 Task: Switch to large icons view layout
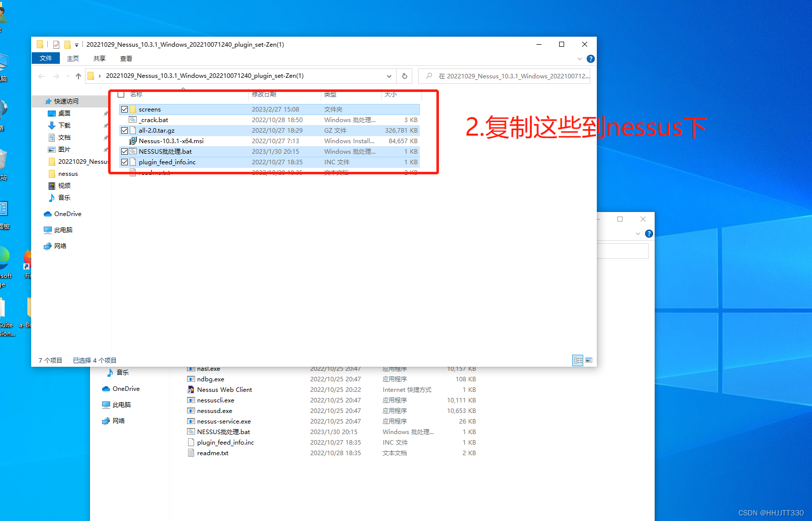pyautogui.click(x=589, y=360)
